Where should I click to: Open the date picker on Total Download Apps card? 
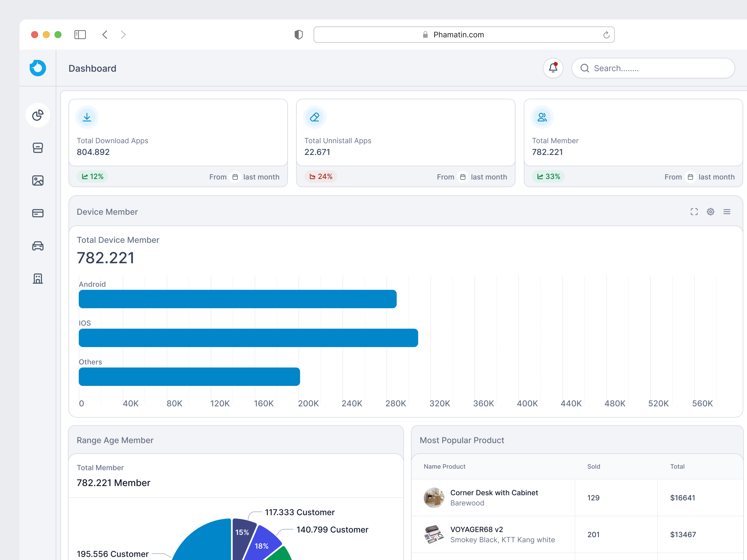point(235,177)
